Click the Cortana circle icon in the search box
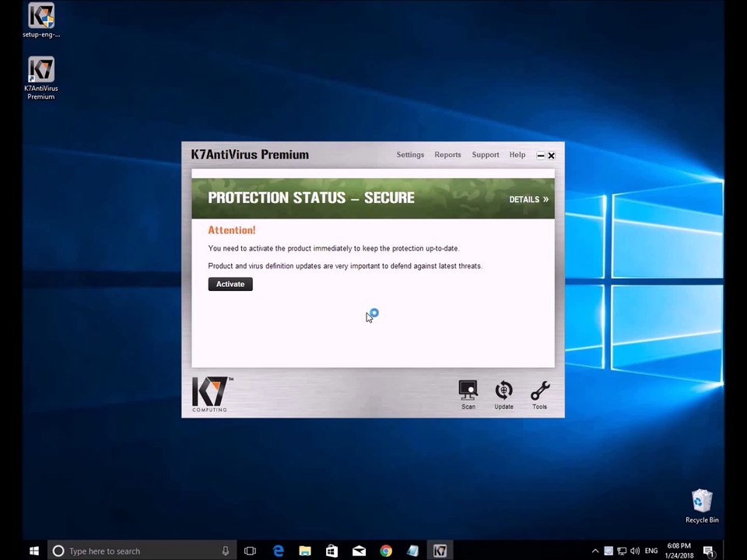This screenshot has height=560, width=747. pos(58,551)
